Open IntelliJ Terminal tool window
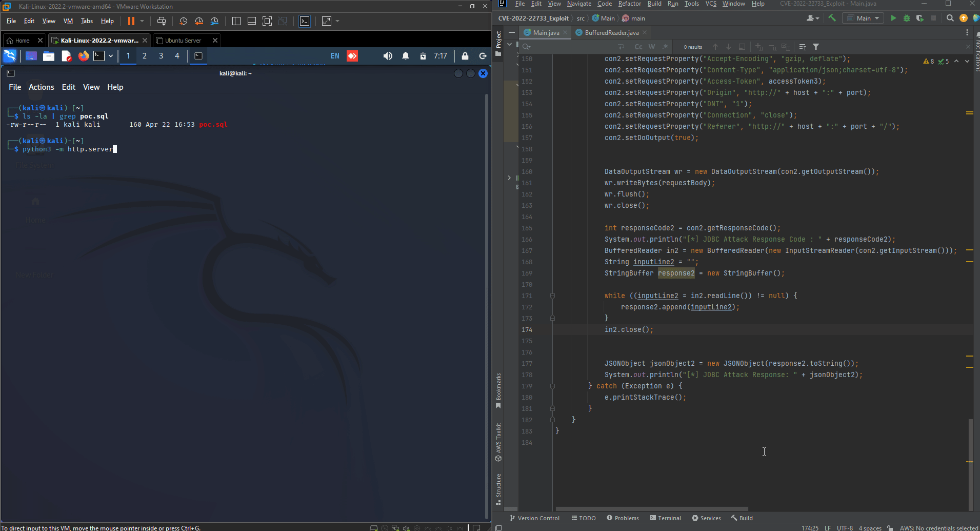This screenshot has width=980, height=531. pyautogui.click(x=666, y=518)
